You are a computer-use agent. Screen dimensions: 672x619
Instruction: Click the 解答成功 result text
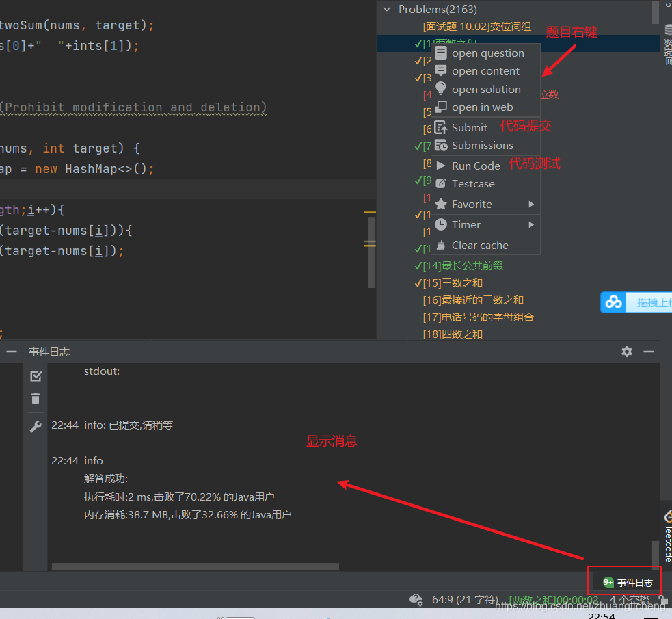(106, 478)
